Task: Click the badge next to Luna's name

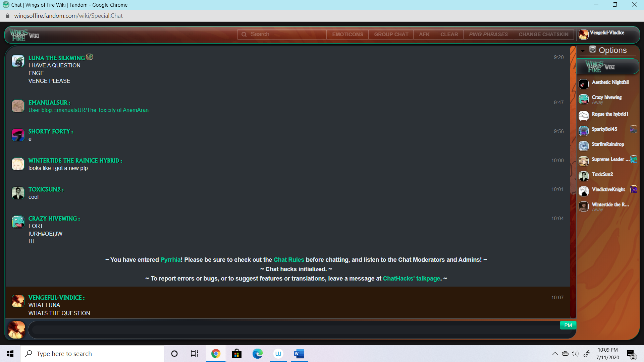Action: (x=90, y=57)
